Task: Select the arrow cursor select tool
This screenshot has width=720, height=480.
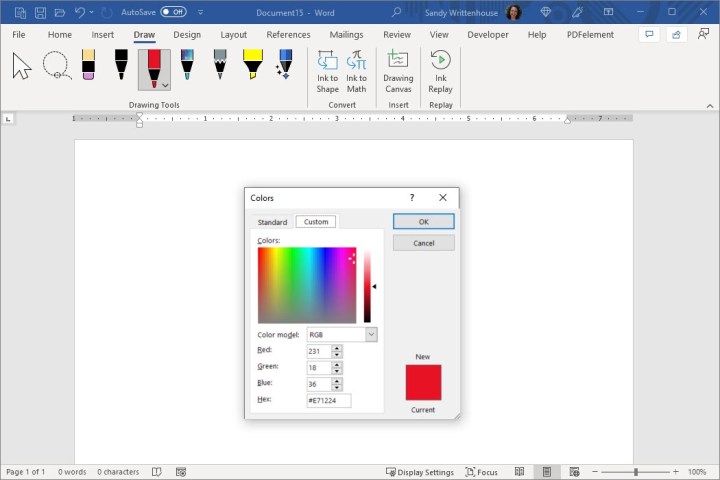Action: [x=21, y=66]
